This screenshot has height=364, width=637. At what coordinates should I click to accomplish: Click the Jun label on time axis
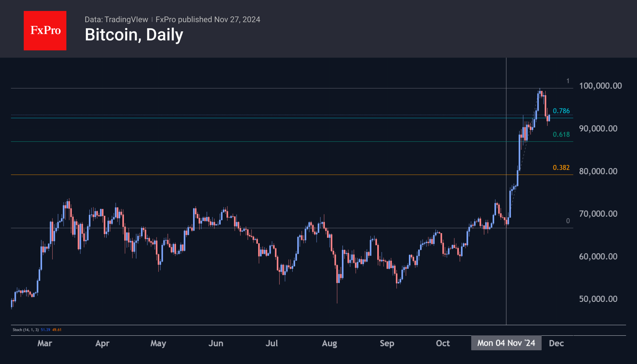point(216,343)
